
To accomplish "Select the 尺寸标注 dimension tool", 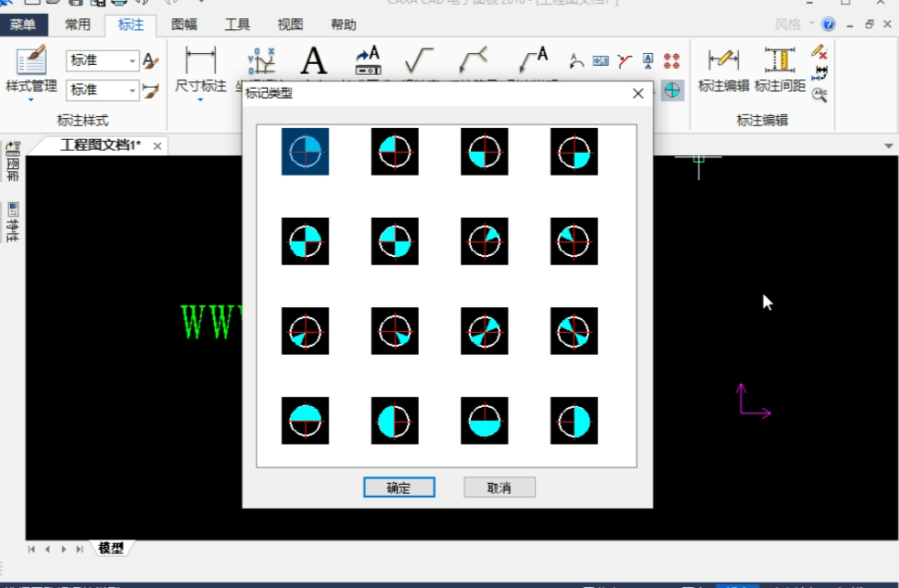I will click(200, 69).
